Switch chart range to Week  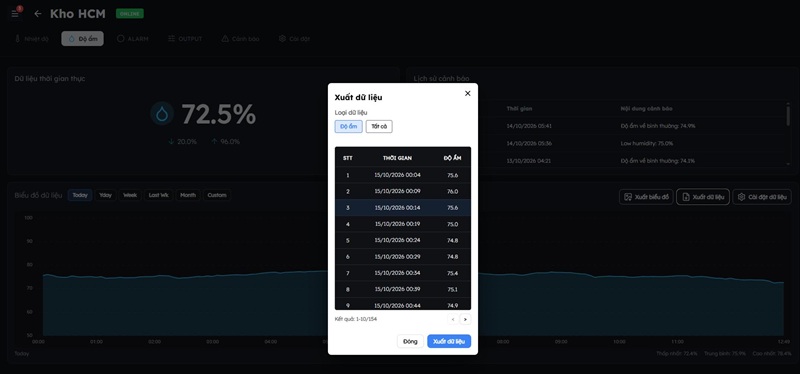[x=130, y=195]
